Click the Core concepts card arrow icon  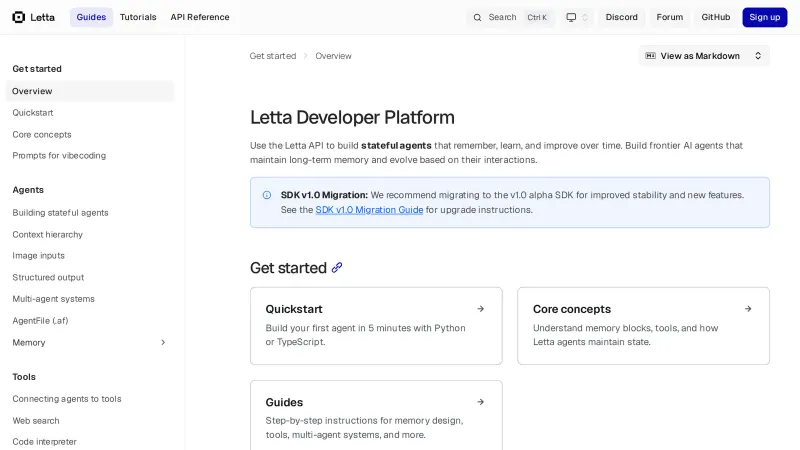(x=748, y=309)
